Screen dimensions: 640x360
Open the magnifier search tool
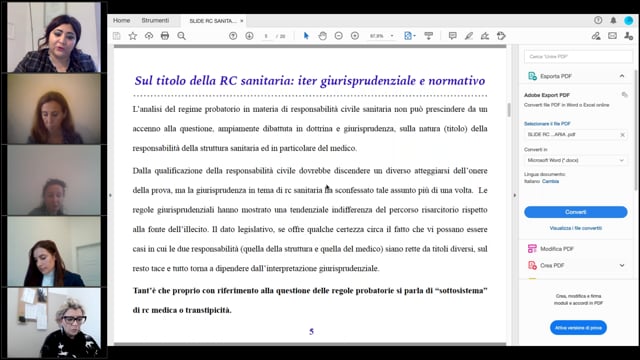(x=182, y=36)
